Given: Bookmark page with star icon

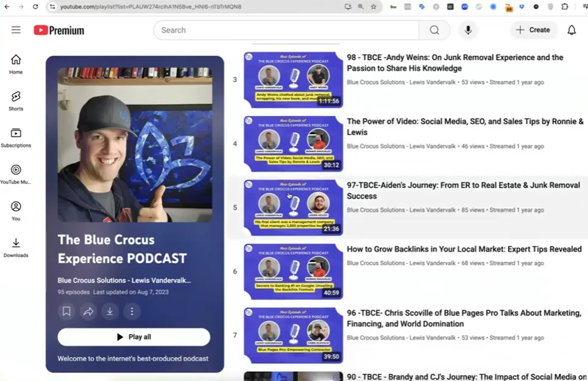Looking at the screenshot, I should [374, 7].
